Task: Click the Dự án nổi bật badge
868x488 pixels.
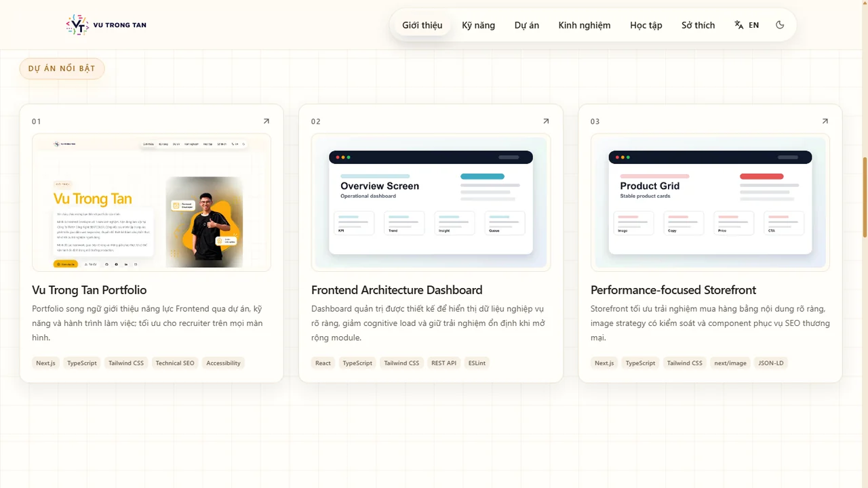Action: (x=62, y=68)
